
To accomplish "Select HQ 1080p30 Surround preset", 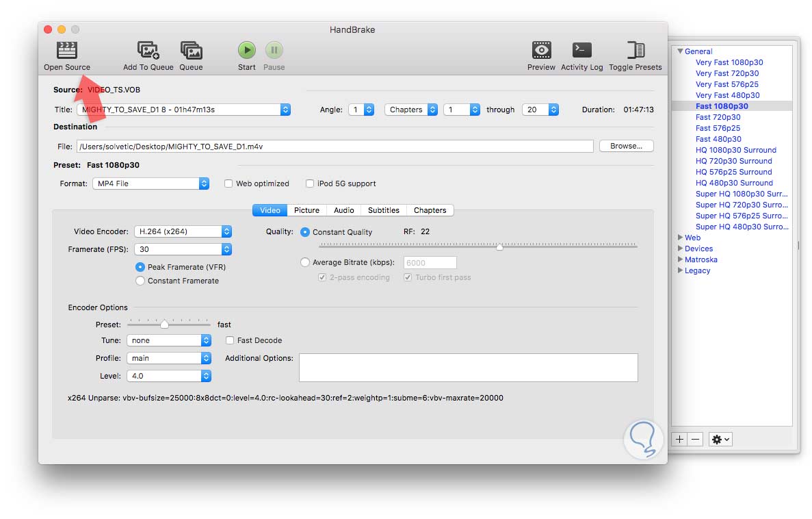I will pyautogui.click(x=736, y=150).
